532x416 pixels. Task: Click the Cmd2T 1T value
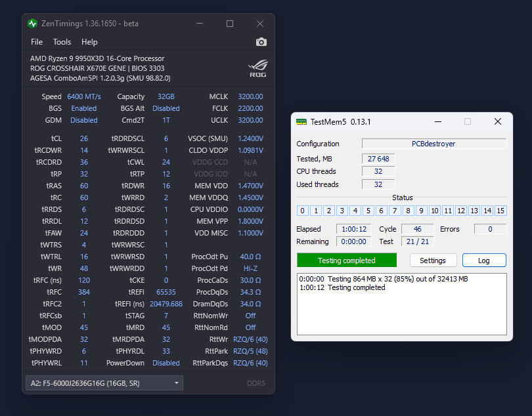coord(166,120)
